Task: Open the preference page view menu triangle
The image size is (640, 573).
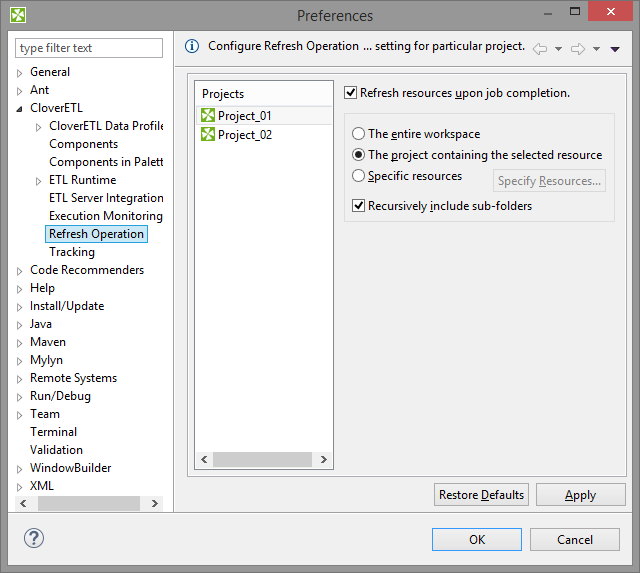Action: point(615,49)
